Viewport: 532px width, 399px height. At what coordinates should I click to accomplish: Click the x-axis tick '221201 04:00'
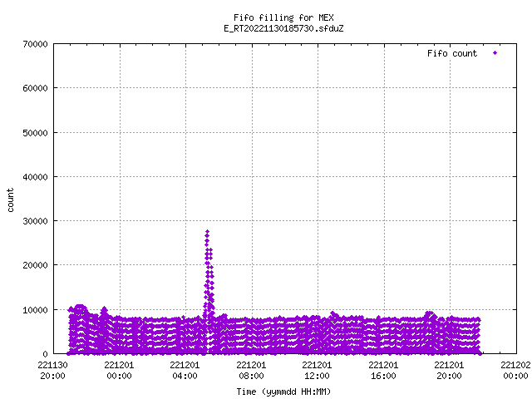[x=185, y=371]
